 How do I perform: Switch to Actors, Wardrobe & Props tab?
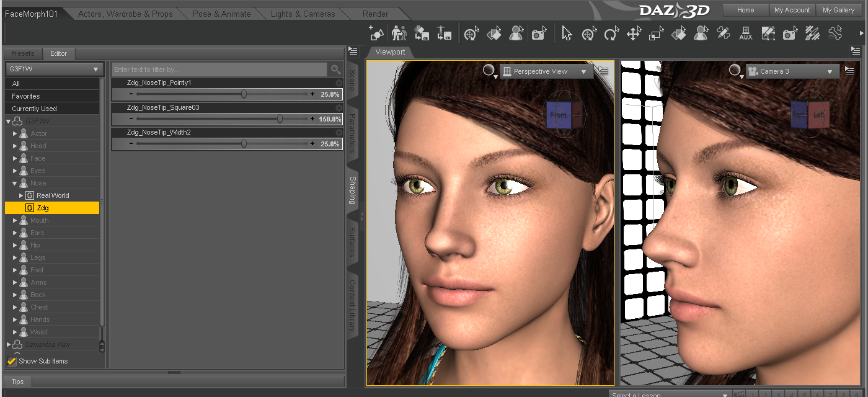click(125, 14)
